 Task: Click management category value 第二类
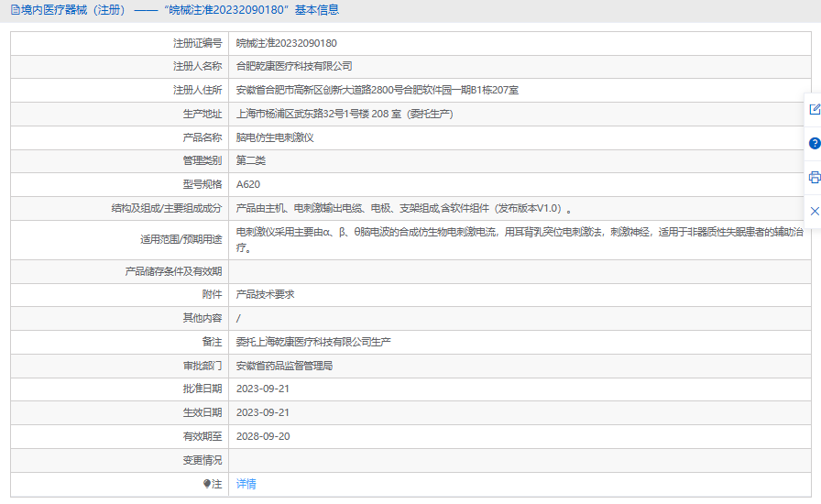coord(251,161)
